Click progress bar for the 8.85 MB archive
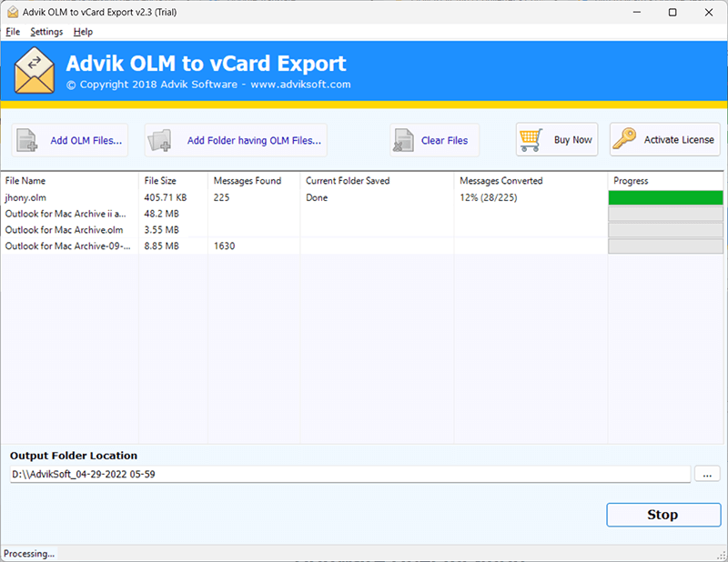 click(x=665, y=246)
